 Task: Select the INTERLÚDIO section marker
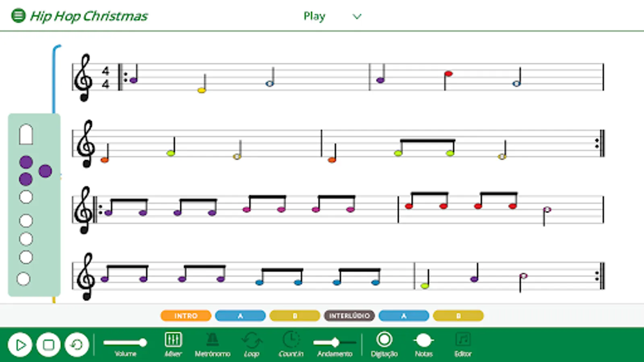click(350, 316)
